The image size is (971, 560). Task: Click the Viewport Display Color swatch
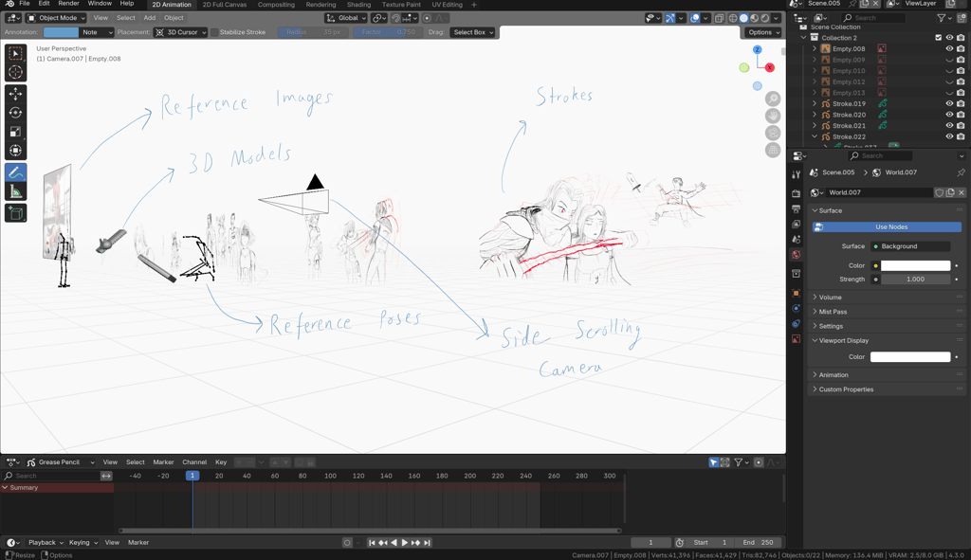(910, 357)
